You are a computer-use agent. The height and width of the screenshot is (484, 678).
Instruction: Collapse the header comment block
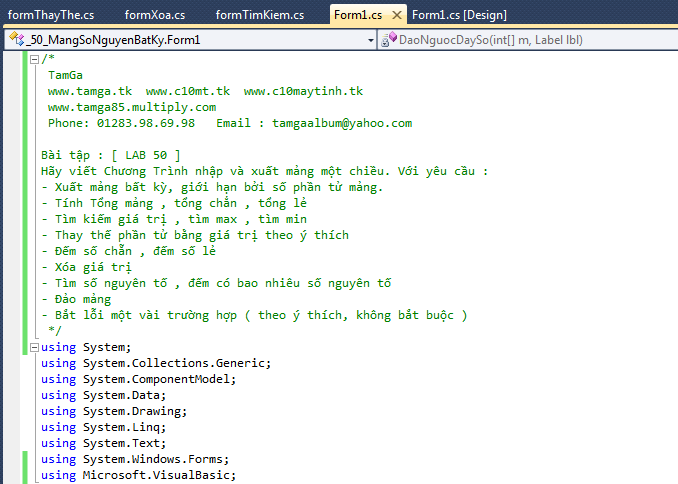34,59
